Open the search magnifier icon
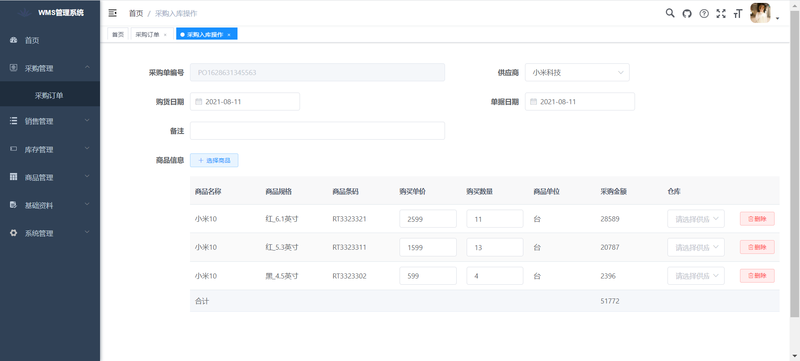Viewport: 800px width, 361px height. [670, 13]
